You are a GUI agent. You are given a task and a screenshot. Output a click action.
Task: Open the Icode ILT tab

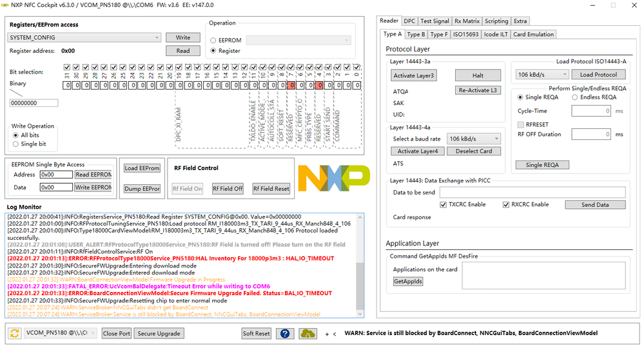tap(496, 34)
